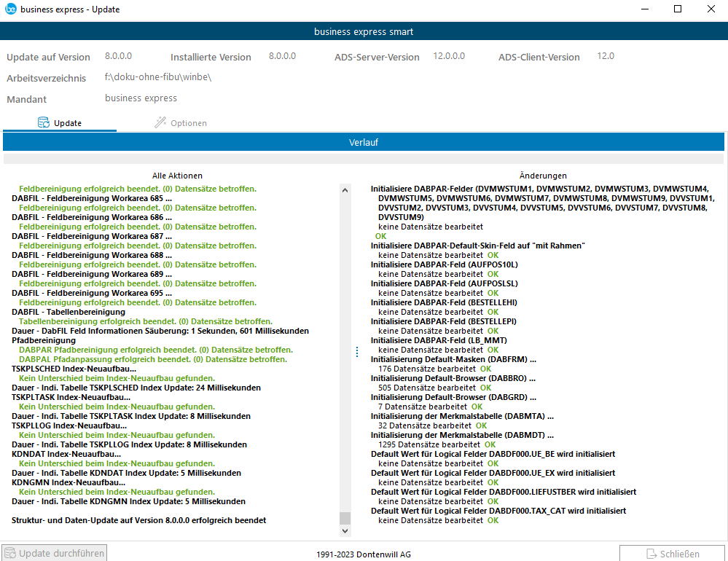The width and height of the screenshot is (728, 561).
Task: Click the database icon on the Update tab
Action: [x=44, y=123]
